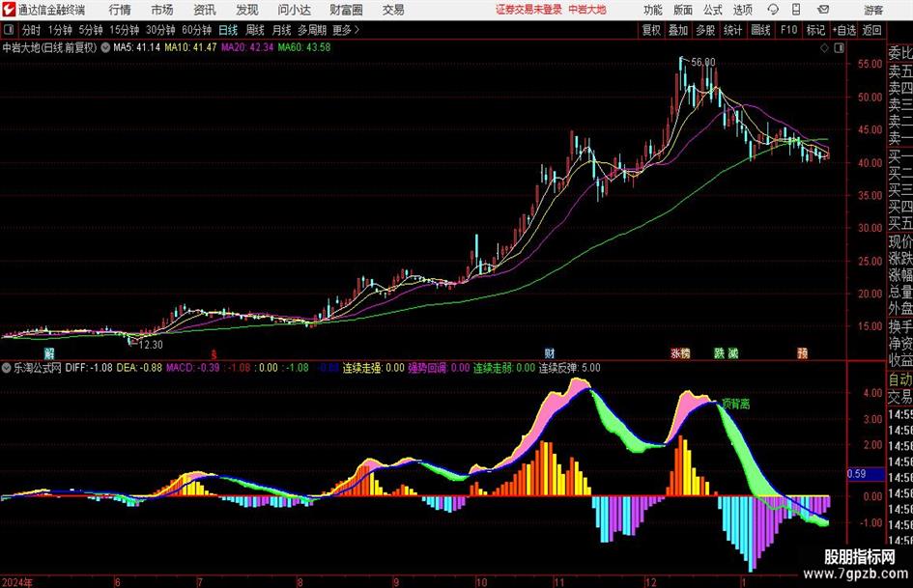Open the 资讯 menu
The image size is (913, 588).
(205, 10)
